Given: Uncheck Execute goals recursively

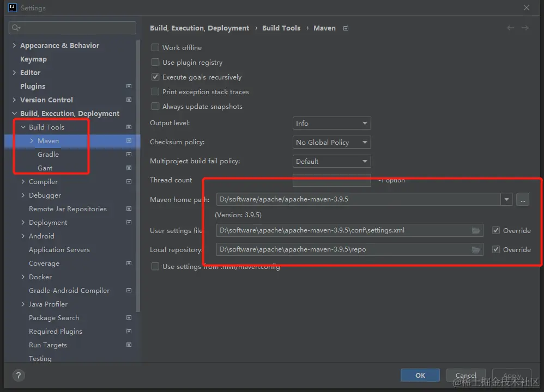Looking at the screenshot, I should click(155, 77).
